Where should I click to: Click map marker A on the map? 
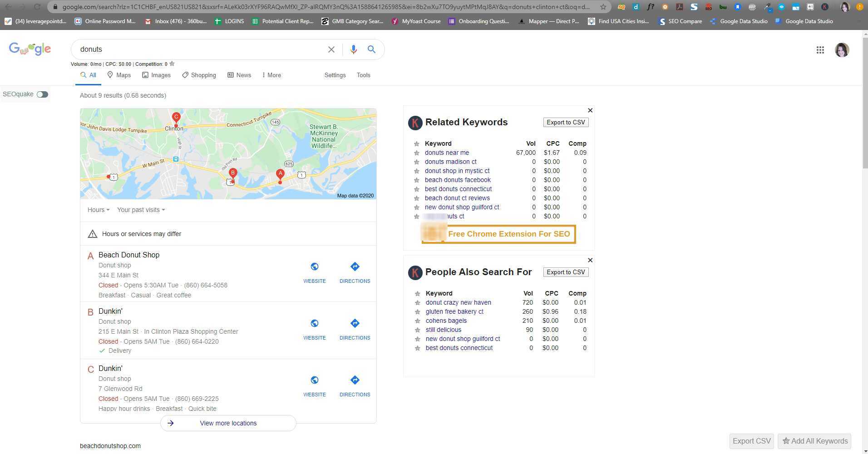point(280,174)
